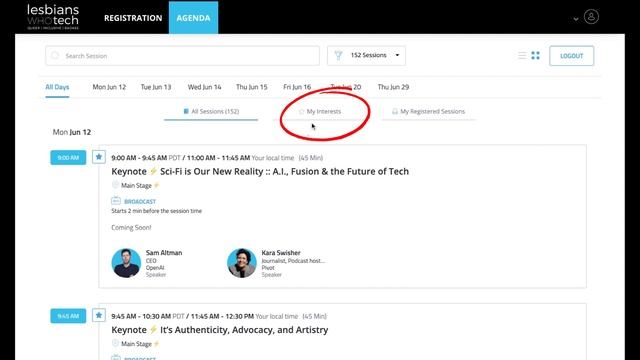Open Sam Altman speaker photo
640x360 pixels.
[x=126, y=263]
